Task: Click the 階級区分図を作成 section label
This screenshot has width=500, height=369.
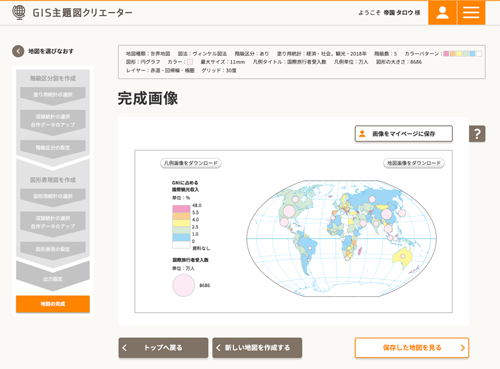Action: (x=53, y=78)
